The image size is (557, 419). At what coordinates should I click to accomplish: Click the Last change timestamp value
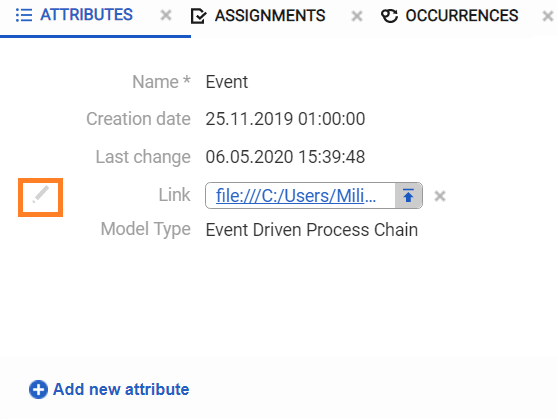tap(285, 157)
